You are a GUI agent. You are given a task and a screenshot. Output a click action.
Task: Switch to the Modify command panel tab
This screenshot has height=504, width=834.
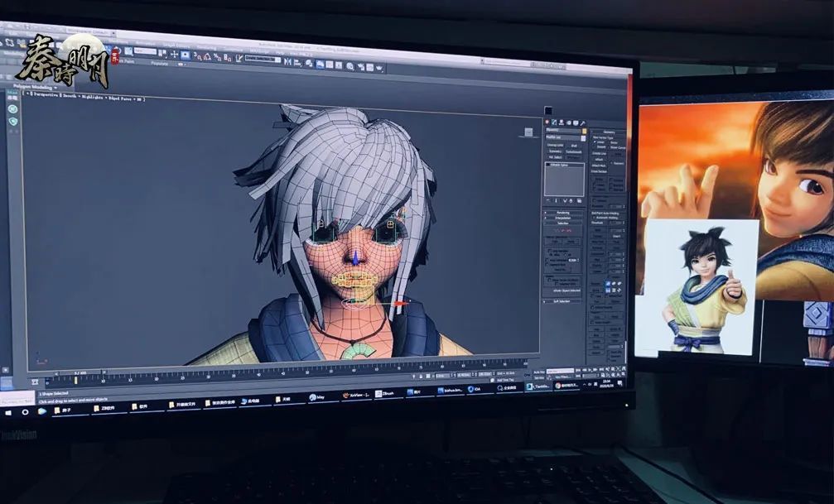pos(554,122)
